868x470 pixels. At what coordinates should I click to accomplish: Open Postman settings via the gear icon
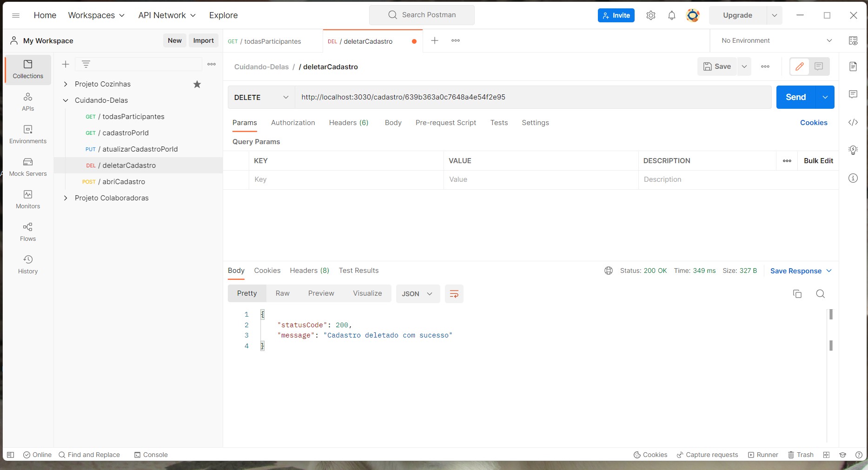click(x=650, y=15)
